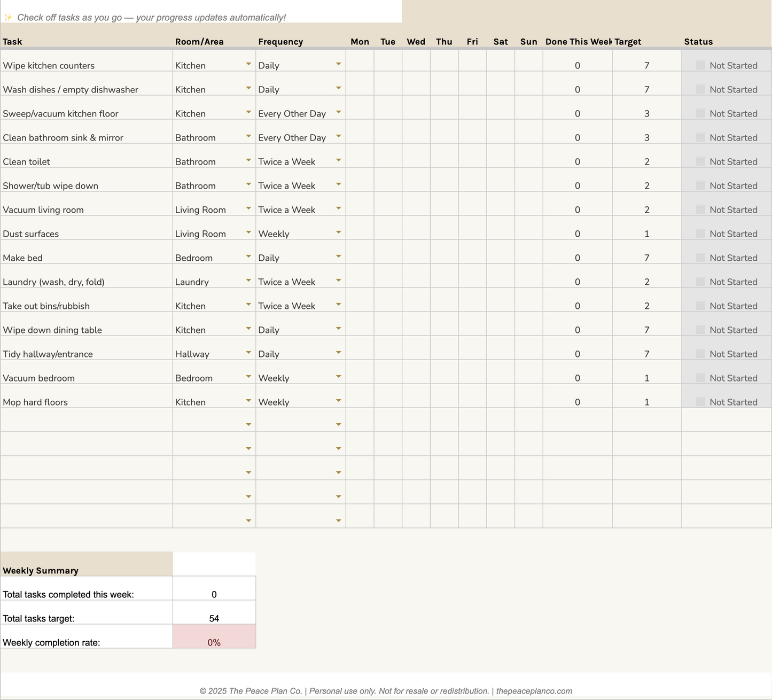Select empty Task cell in first blank row
772x700 pixels.
pos(85,419)
